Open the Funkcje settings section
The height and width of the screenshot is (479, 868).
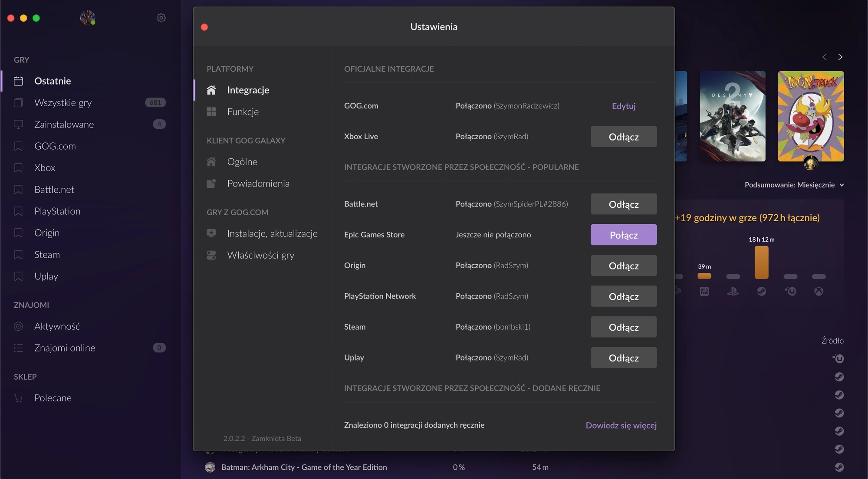(x=243, y=112)
